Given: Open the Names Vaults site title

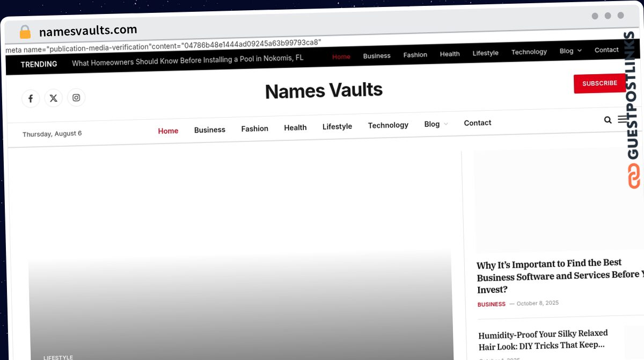Looking at the screenshot, I should 324,91.
